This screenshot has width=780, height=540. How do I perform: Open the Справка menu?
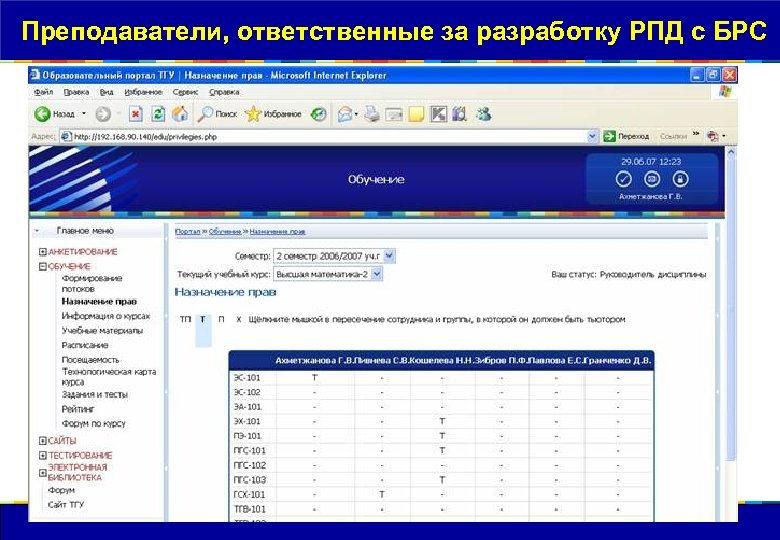pos(224,92)
